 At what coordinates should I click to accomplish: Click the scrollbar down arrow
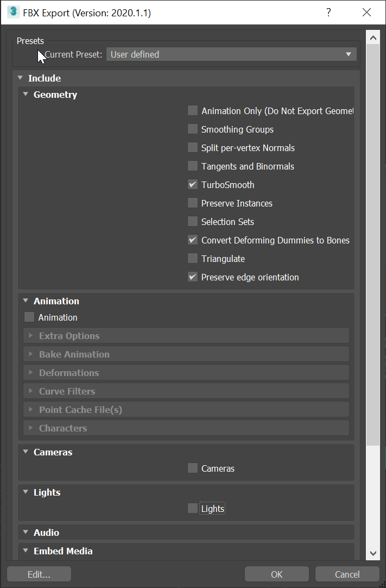373,553
